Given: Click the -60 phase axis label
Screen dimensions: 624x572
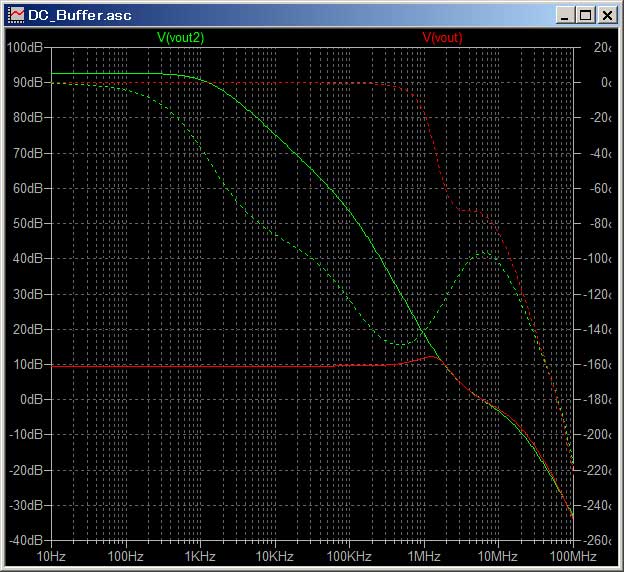Looking at the screenshot, I should (599, 188).
